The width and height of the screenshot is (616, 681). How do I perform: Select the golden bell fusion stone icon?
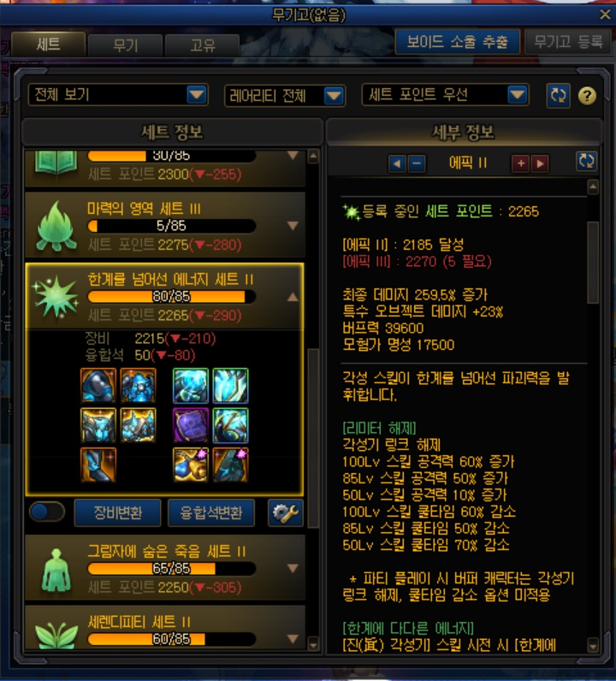191,465
